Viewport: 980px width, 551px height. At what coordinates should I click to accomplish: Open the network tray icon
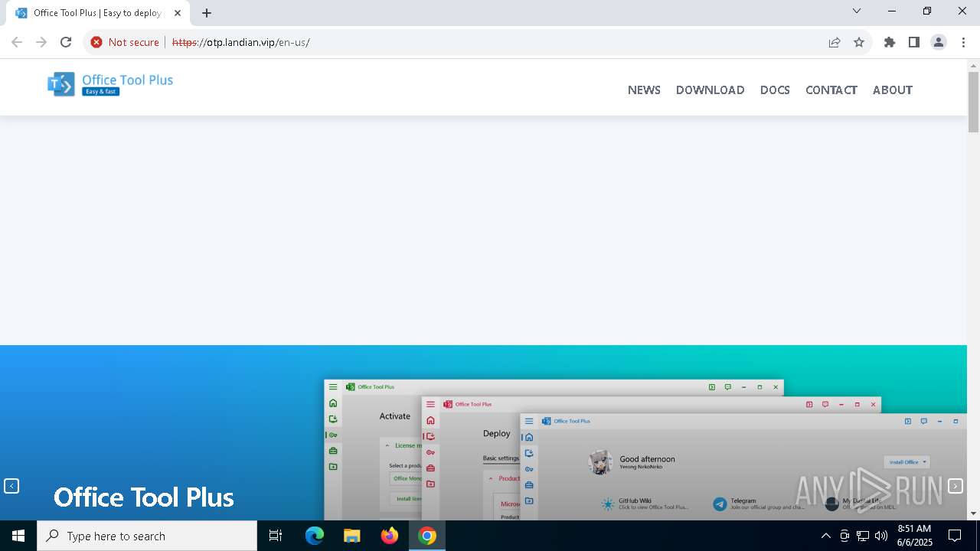(863, 536)
